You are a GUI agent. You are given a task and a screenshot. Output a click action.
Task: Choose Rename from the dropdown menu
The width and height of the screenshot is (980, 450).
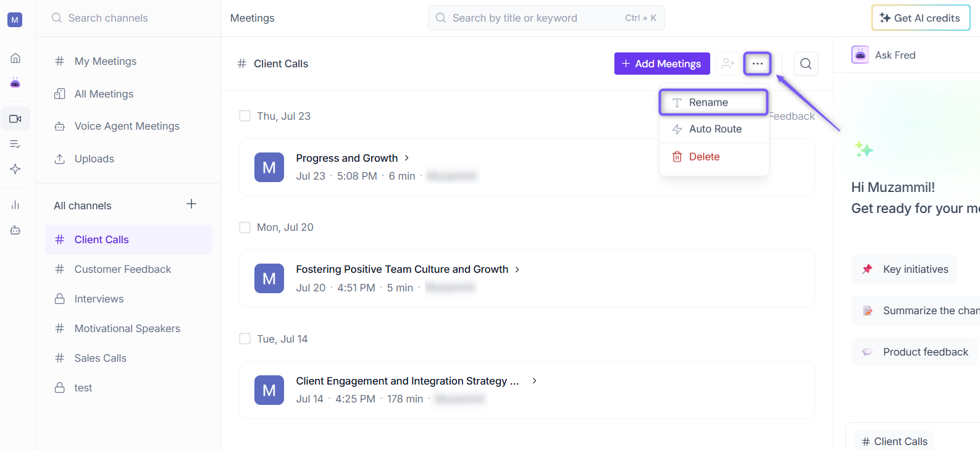click(x=714, y=102)
